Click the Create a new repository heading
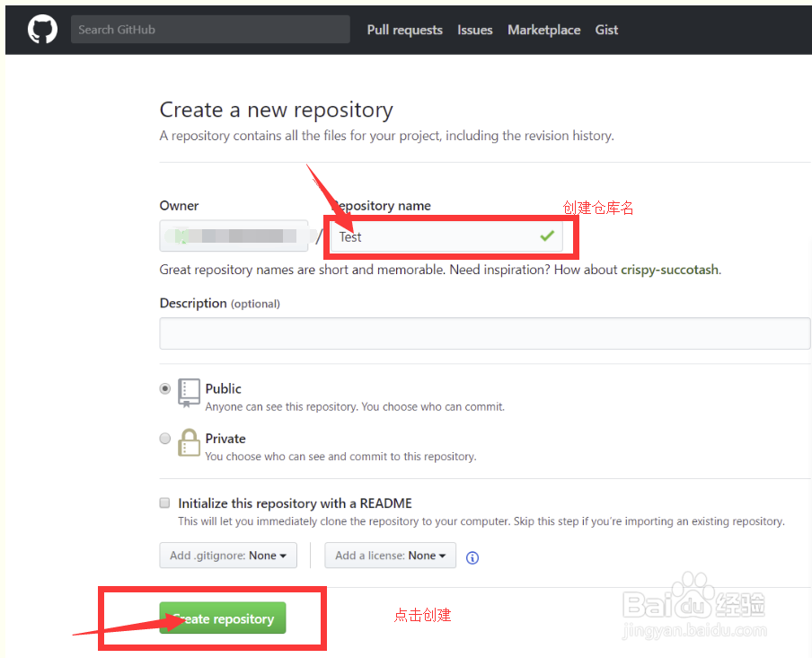Image resolution: width=812 pixels, height=658 pixels. (x=276, y=110)
